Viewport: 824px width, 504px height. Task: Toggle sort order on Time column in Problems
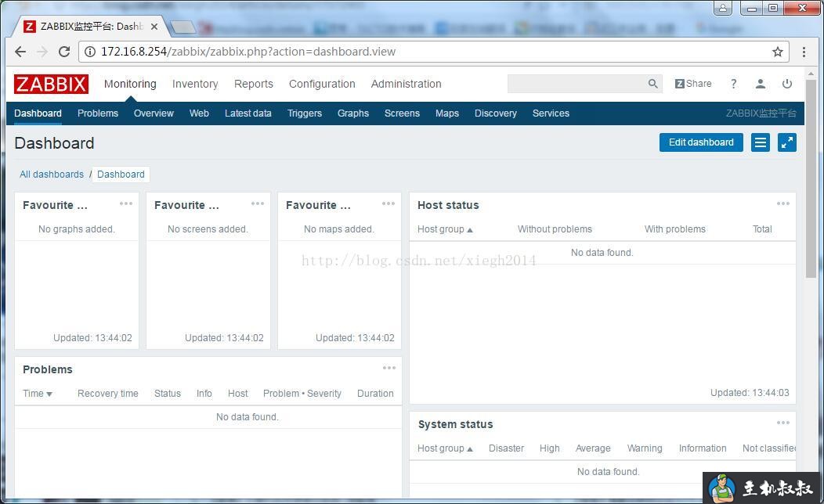[37, 394]
